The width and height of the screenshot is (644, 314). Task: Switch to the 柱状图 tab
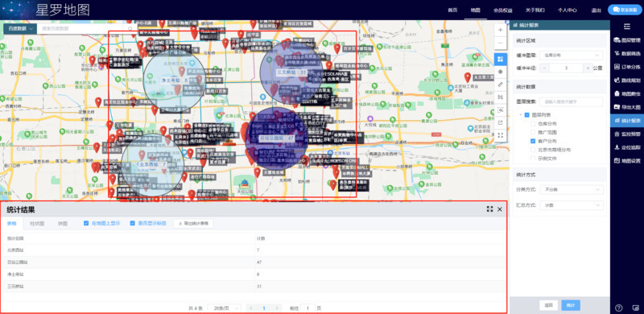click(37, 224)
